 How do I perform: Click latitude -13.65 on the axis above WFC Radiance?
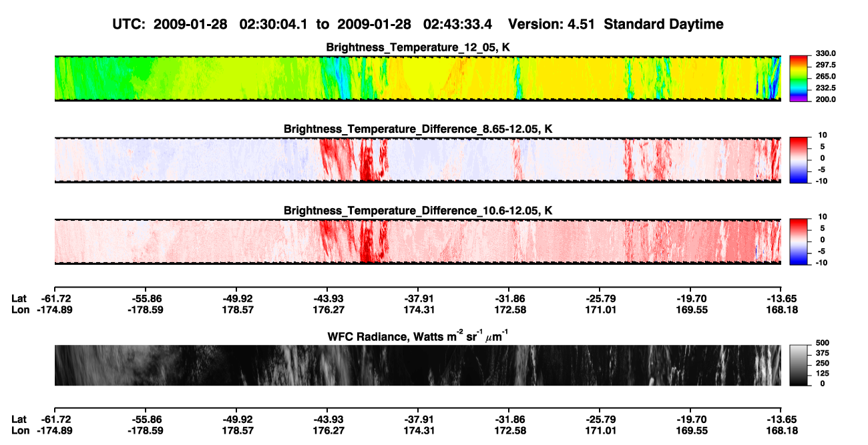pyautogui.click(x=781, y=299)
